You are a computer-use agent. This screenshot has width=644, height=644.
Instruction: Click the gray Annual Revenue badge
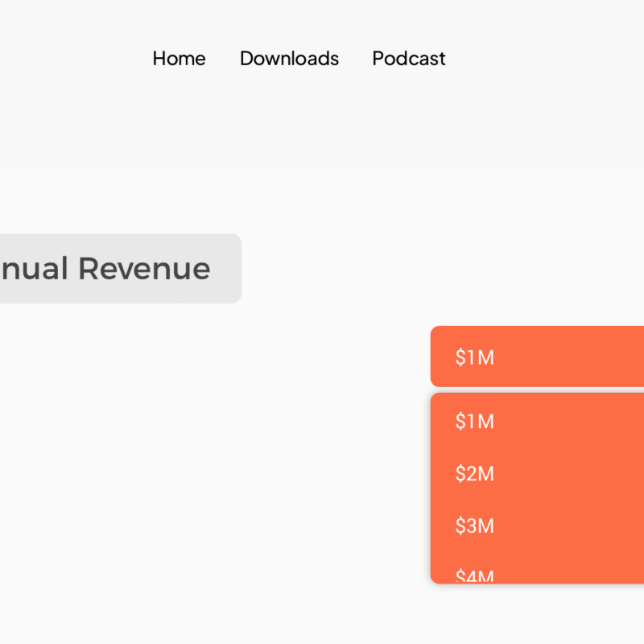pos(113,269)
